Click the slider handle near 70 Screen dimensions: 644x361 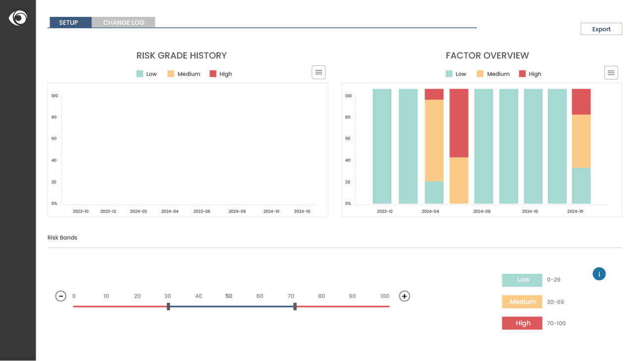(x=295, y=306)
